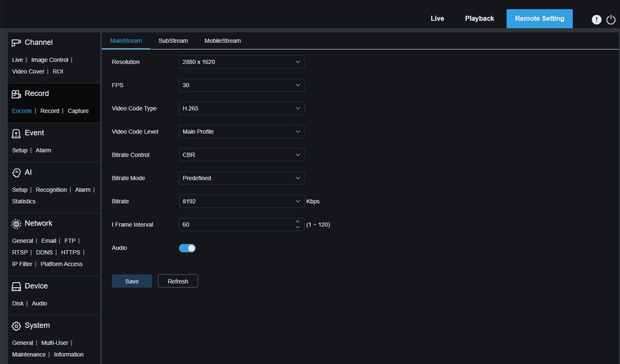Click the exclamation info icon top right
Image resolution: width=620 pixels, height=364 pixels.
pyautogui.click(x=596, y=19)
